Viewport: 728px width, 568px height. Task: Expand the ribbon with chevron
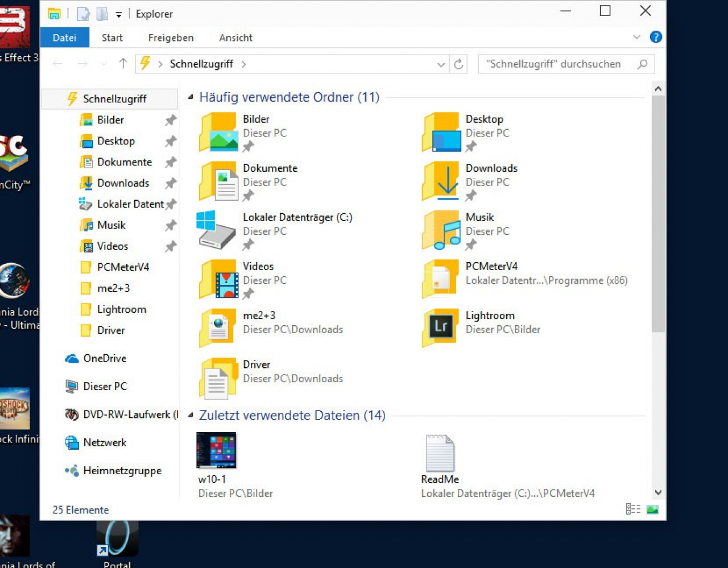coord(636,37)
